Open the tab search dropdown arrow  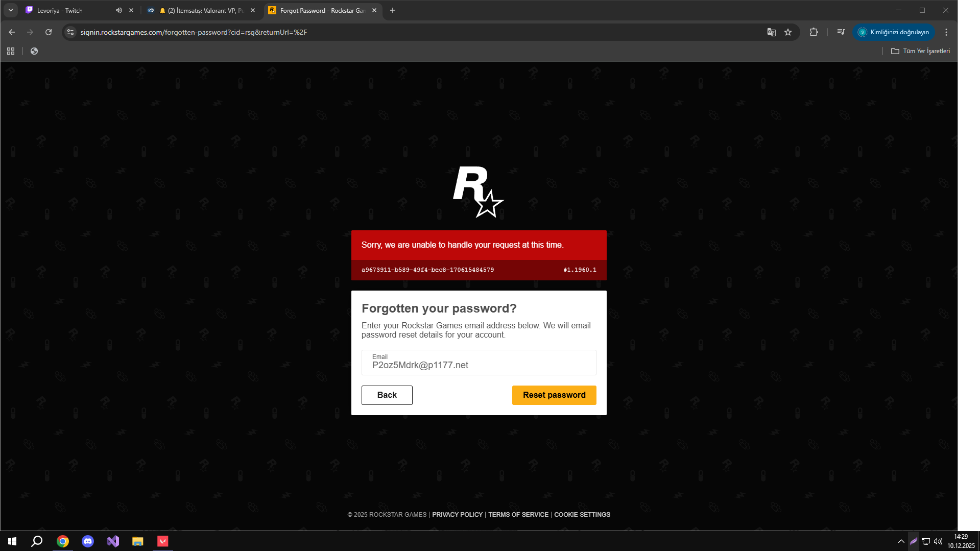[x=11, y=10]
